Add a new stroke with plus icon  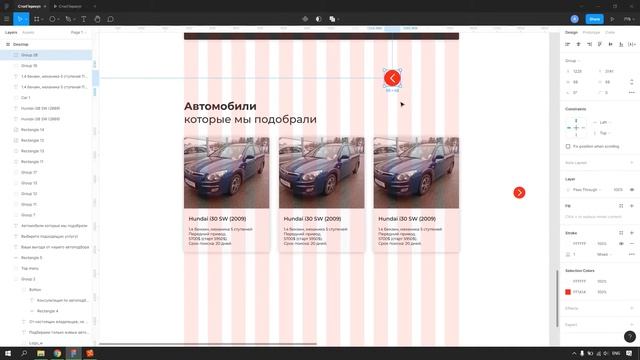pos(631,233)
